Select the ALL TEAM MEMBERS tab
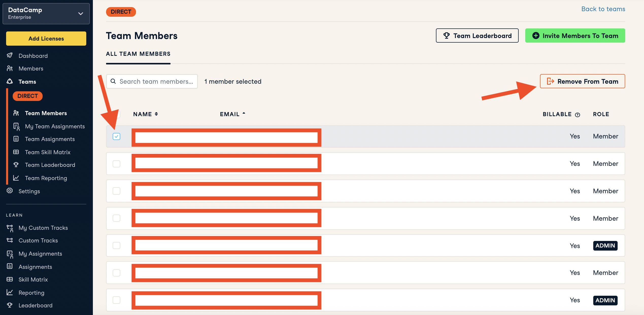The width and height of the screenshot is (644, 315). (138, 54)
